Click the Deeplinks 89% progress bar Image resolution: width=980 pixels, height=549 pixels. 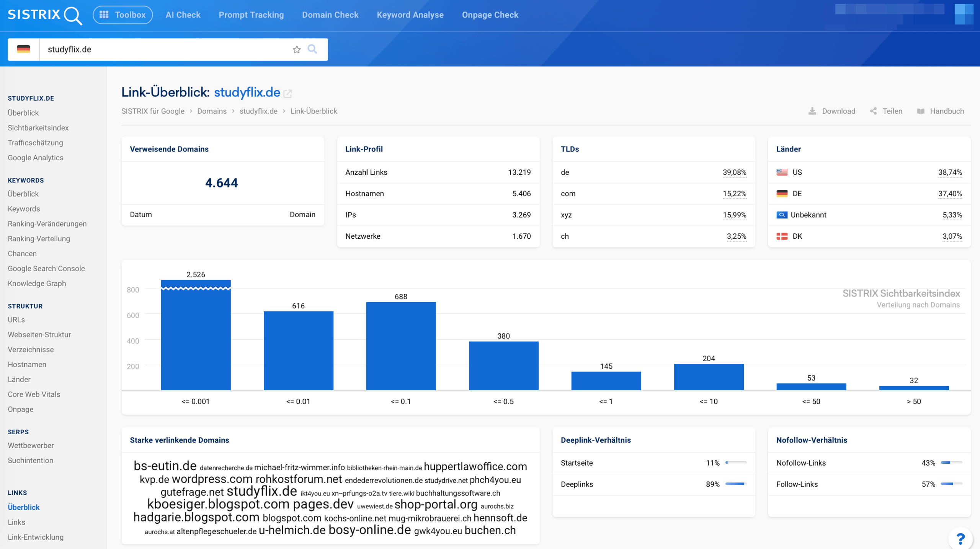(736, 484)
